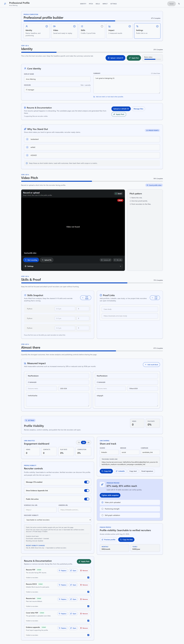This screenshot has height=644, width=184.
Task: Click the Profile completion progress bar
Action: [92, 21]
